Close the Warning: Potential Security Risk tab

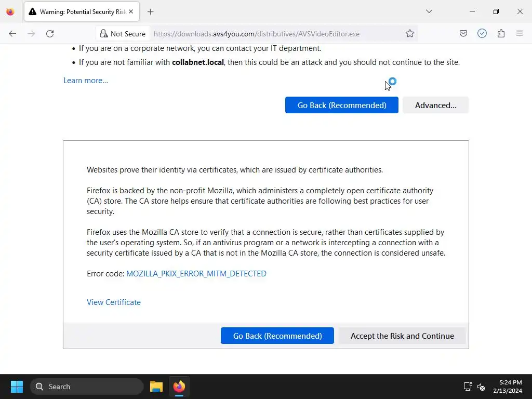pyautogui.click(x=131, y=11)
